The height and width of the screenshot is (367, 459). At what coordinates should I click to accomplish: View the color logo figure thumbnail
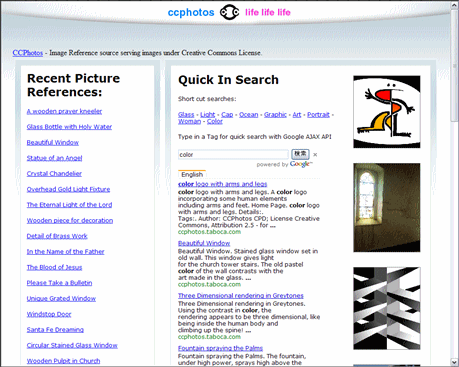[x=387, y=112]
